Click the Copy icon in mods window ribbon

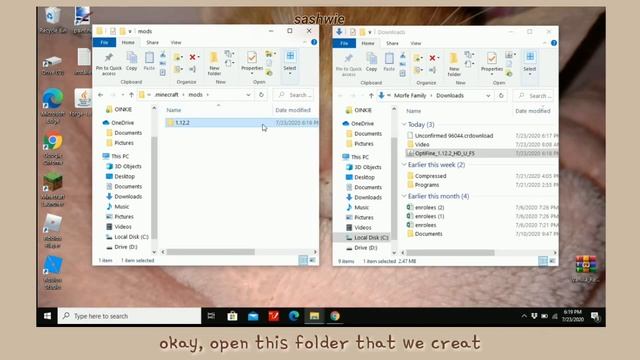(x=131, y=61)
